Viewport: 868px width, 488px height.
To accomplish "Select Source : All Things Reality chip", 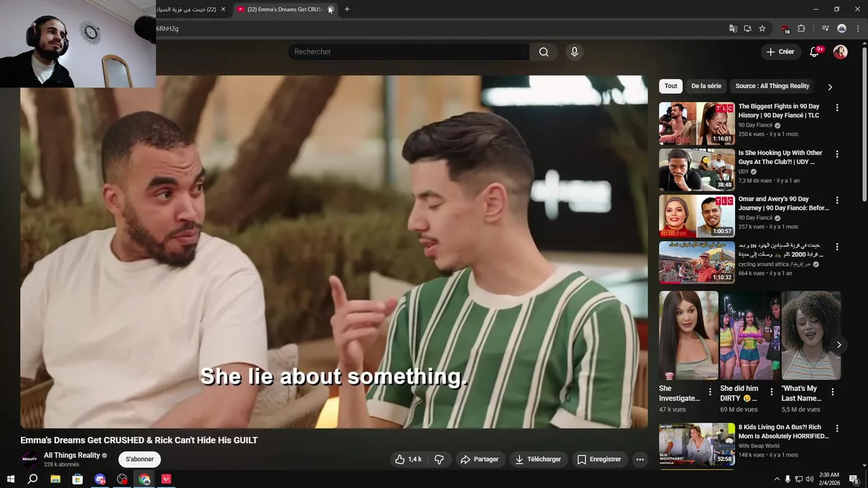I will (772, 86).
